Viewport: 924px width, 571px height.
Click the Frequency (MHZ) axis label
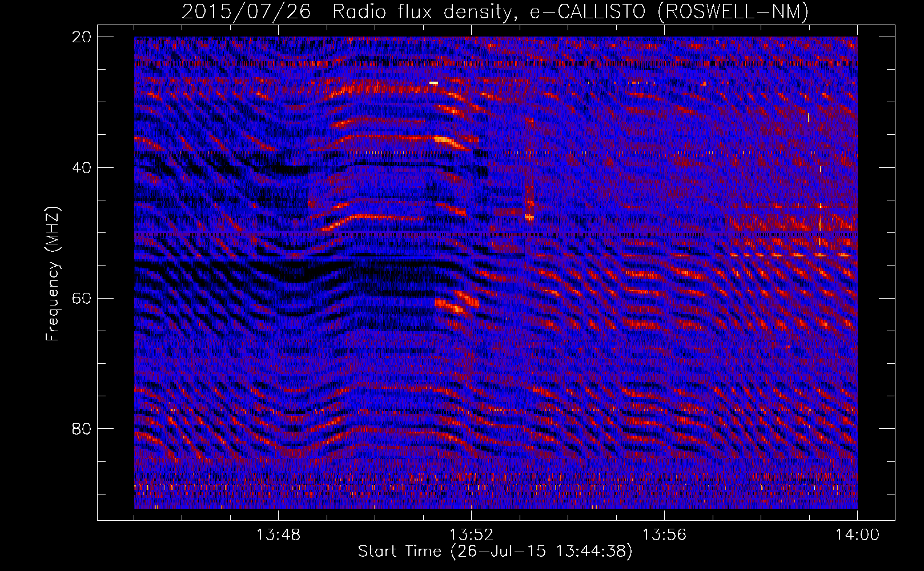(x=53, y=274)
